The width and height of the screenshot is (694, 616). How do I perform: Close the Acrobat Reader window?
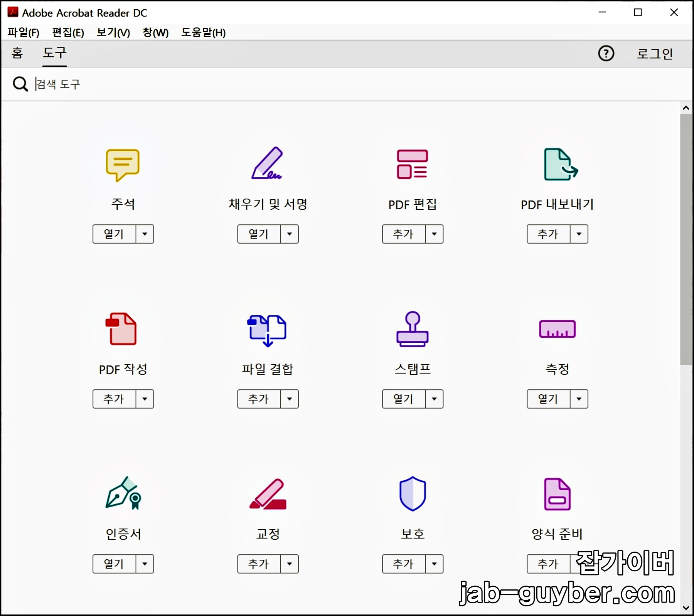[674, 12]
